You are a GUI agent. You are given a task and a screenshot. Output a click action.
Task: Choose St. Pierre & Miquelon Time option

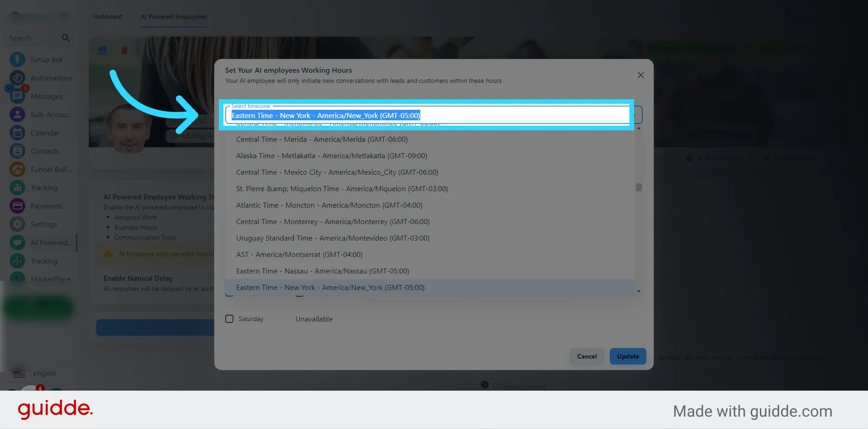[430, 188]
